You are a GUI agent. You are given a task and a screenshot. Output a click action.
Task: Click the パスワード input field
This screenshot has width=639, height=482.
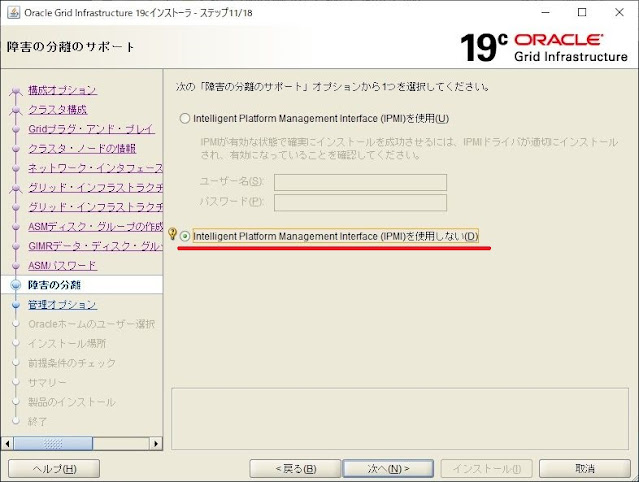pos(360,202)
